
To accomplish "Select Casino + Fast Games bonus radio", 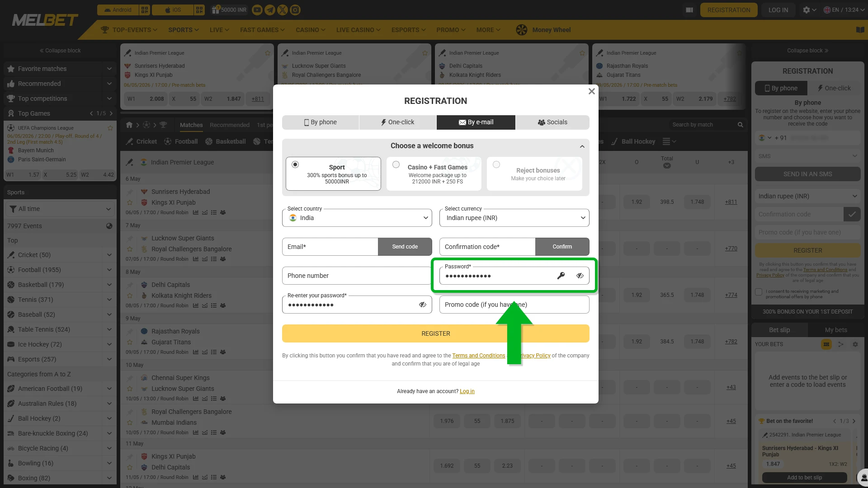I will [x=396, y=164].
